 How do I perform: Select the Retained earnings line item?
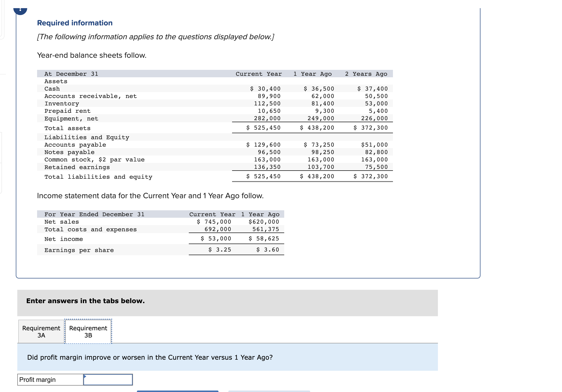[x=77, y=167]
